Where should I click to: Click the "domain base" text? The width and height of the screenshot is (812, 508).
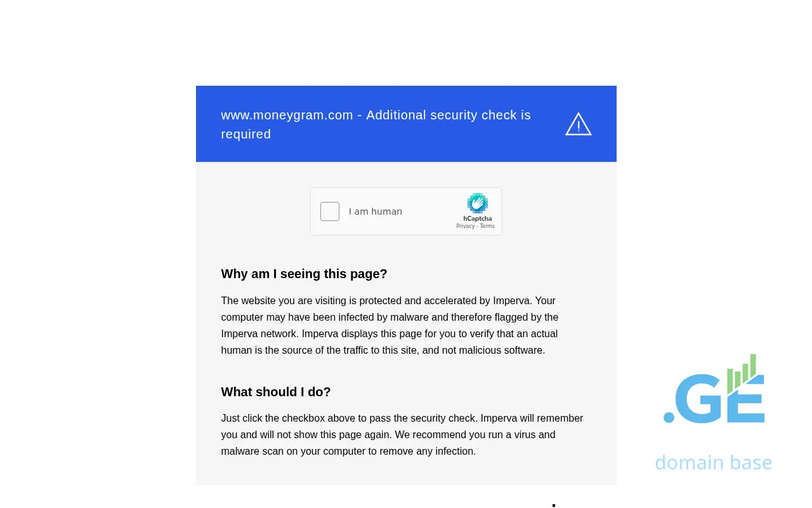coord(713,462)
